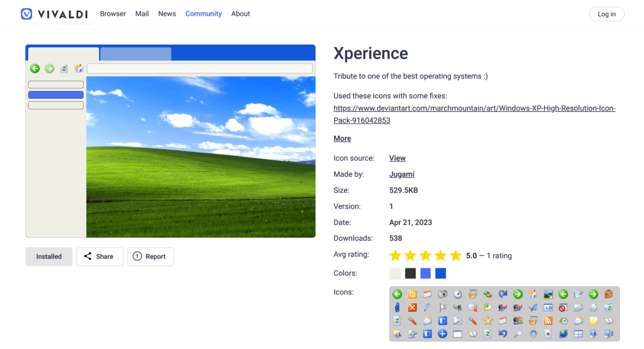
Task: Click the paper plane icon
Action: [x=533, y=307]
